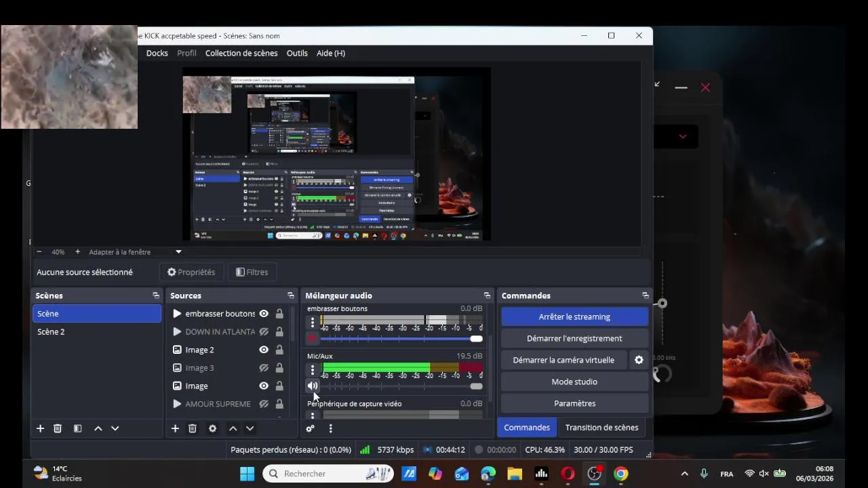Adjust embrasser boutons volume slider
The image size is (868, 488).
[401, 338]
